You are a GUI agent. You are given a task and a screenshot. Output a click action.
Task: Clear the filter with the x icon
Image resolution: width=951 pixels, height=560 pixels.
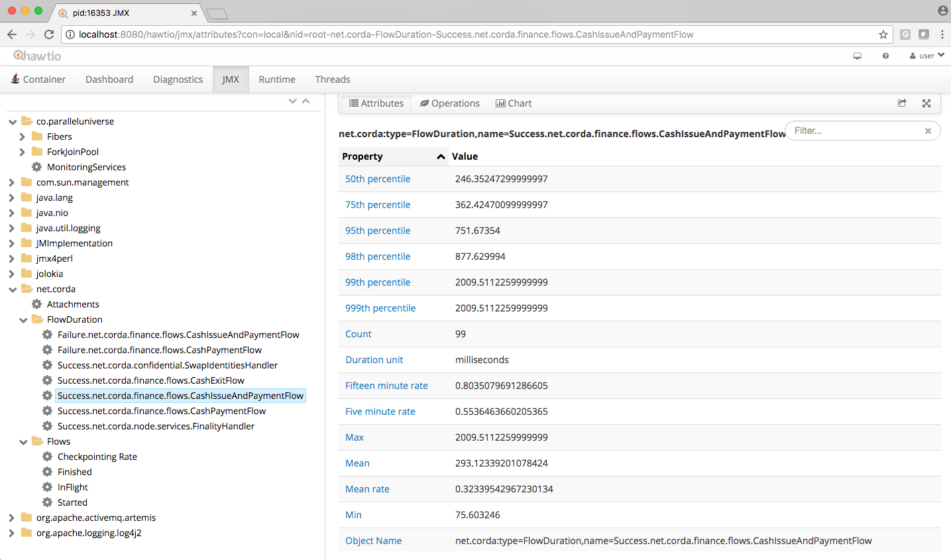tap(928, 131)
